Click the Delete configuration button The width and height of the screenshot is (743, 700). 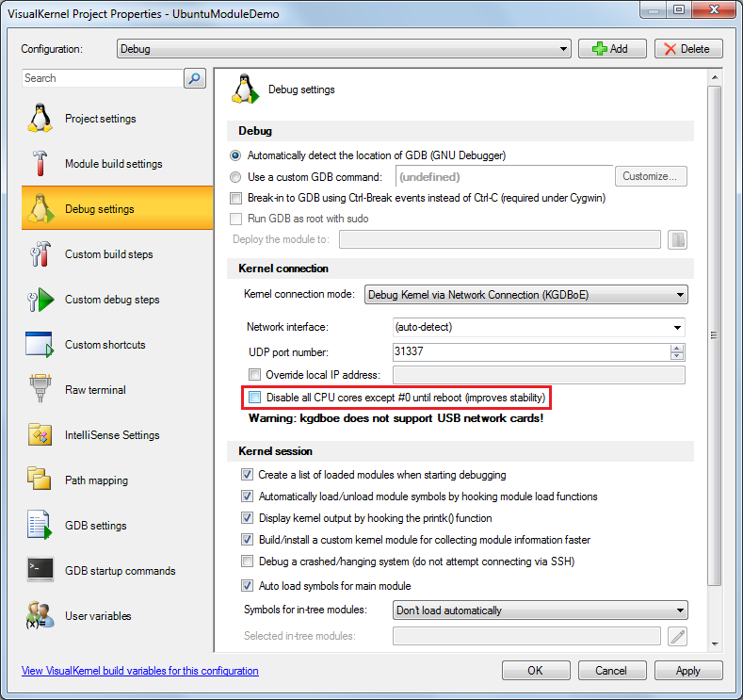click(688, 49)
